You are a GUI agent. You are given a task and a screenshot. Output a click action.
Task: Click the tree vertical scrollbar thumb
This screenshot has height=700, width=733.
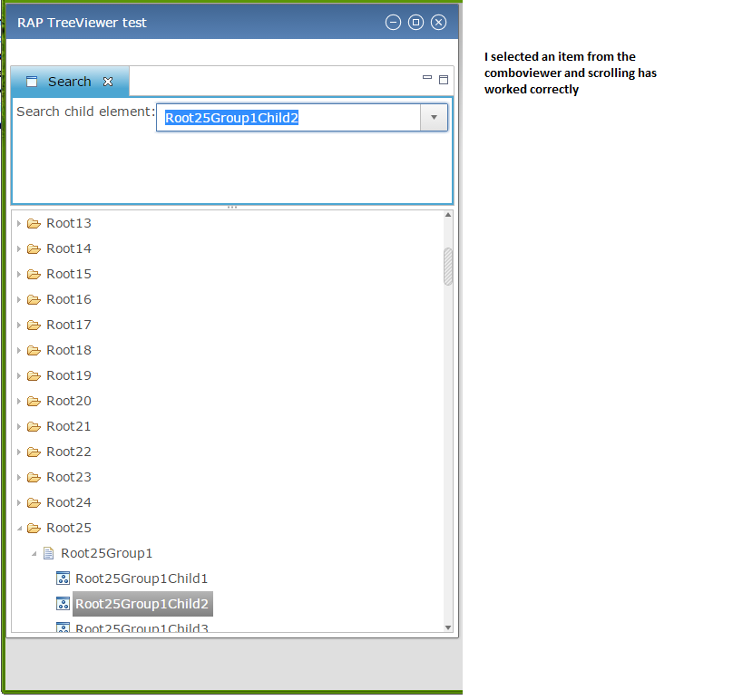point(448,267)
